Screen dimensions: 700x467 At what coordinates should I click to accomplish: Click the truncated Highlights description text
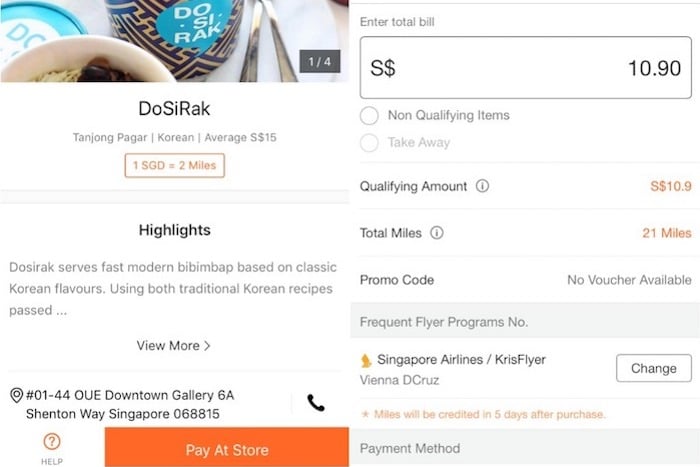click(173, 288)
